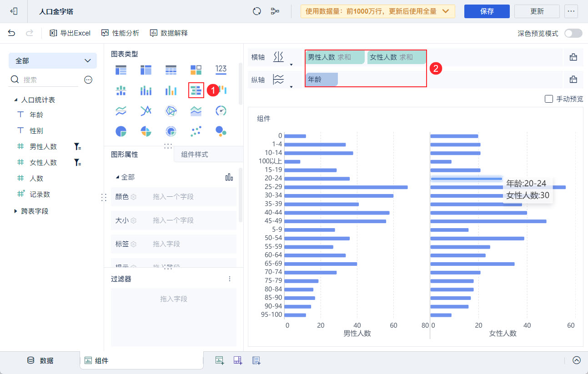The width and height of the screenshot is (588, 374).
Task: Switch to the 组件样式 tab
Action: tap(195, 155)
